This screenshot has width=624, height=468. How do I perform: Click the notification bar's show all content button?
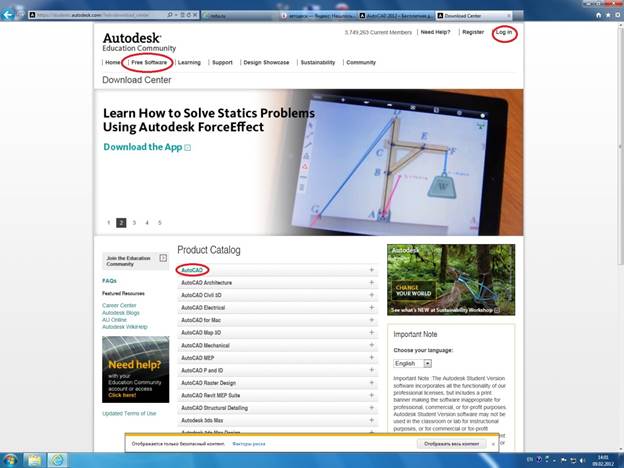pos(451,444)
